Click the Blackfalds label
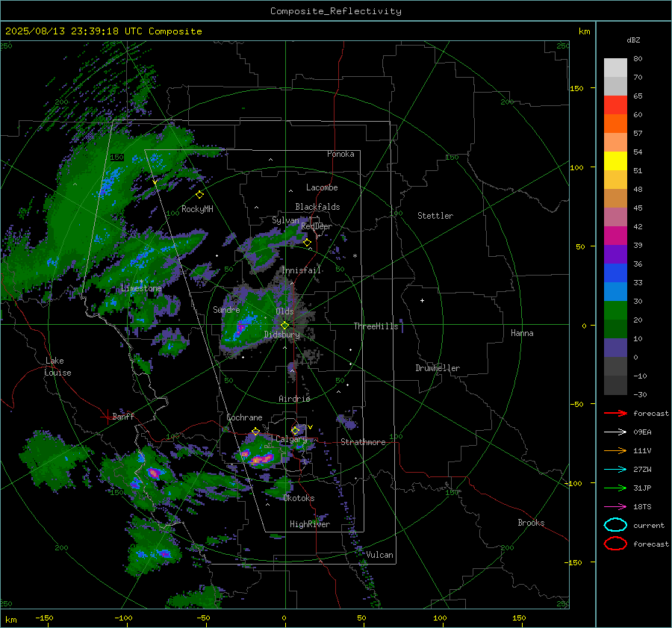This screenshot has height=628, width=672. pyautogui.click(x=317, y=207)
